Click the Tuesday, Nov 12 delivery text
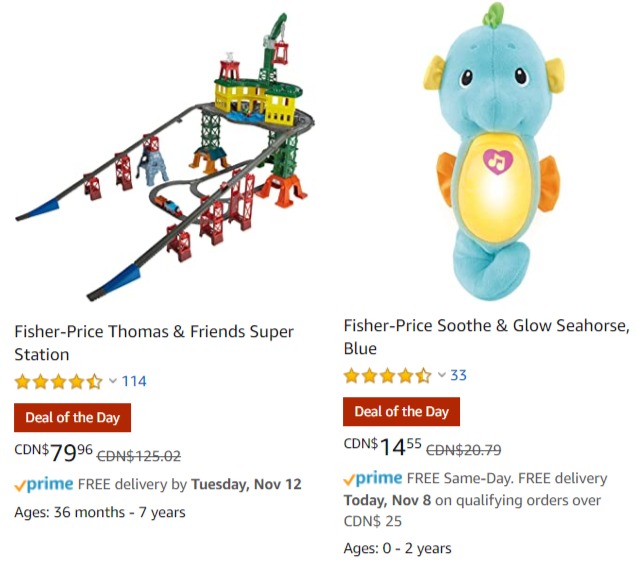Image resolution: width=637 pixels, height=565 pixels. (247, 484)
